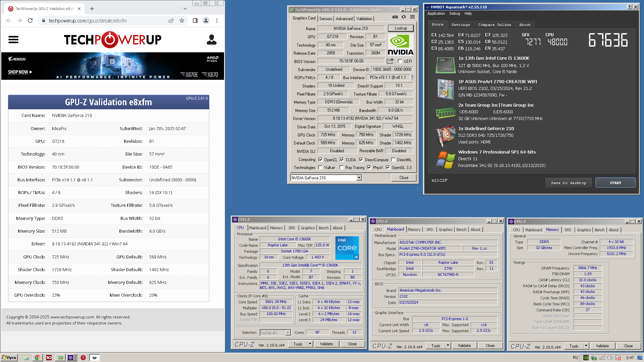This screenshot has height=362, width=644.
Task: Toggle the DirectML checkbox
Action: (393, 160)
